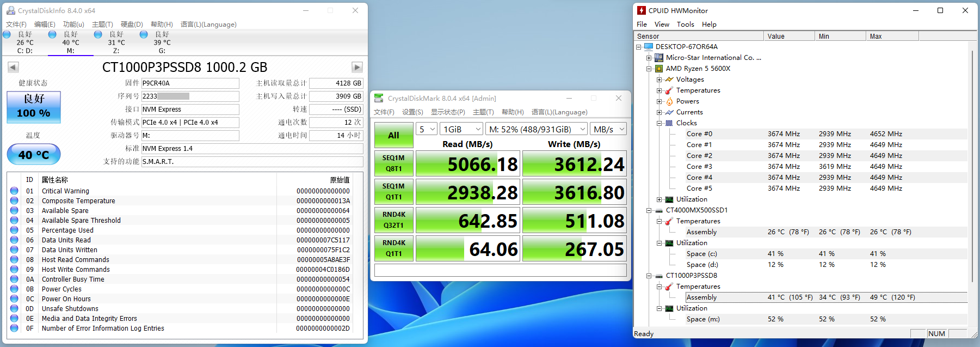Open 功能(u) menu in CrystalDiskInfo
This screenshot has height=347, width=980.
73,25
